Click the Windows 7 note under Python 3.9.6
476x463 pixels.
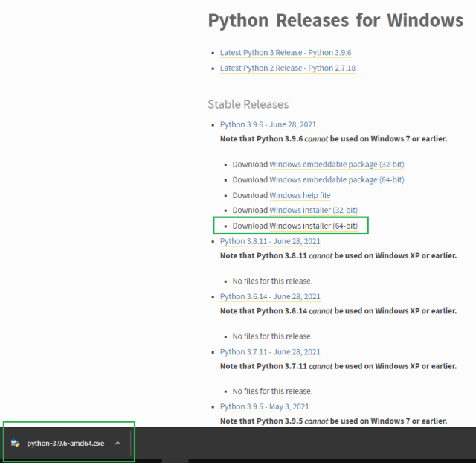[x=333, y=139]
